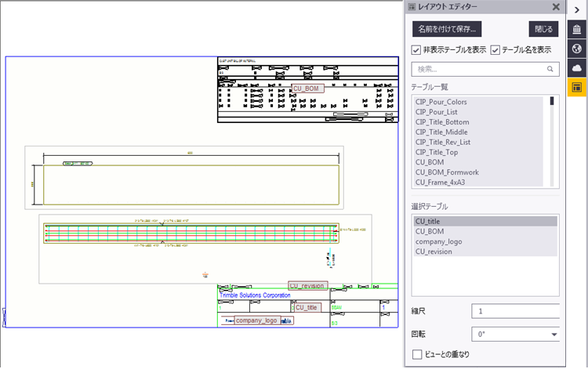Click the highlighted layout editor side pane icon
The width and height of the screenshot is (588, 369).
[576, 88]
